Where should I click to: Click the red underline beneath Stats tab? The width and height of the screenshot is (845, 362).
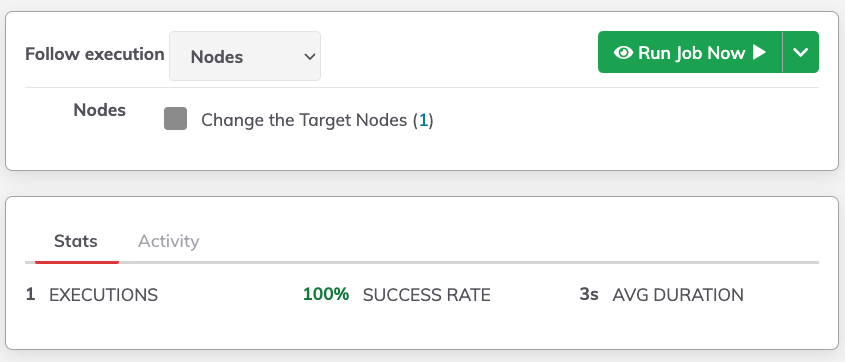click(77, 262)
